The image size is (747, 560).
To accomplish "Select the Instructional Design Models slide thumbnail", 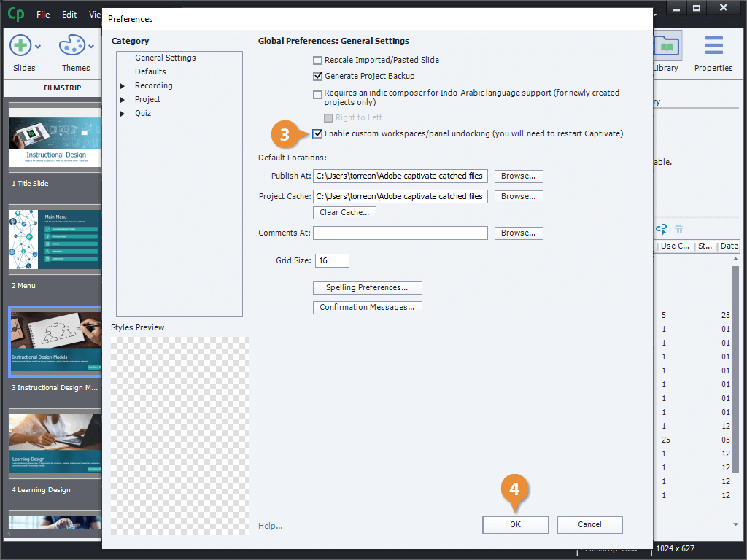I will tap(55, 341).
